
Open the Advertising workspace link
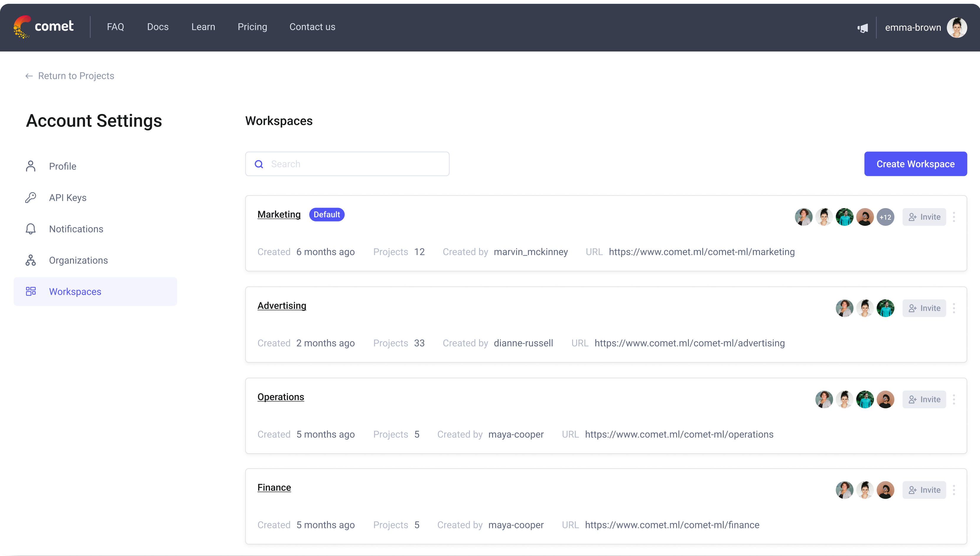pos(282,306)
